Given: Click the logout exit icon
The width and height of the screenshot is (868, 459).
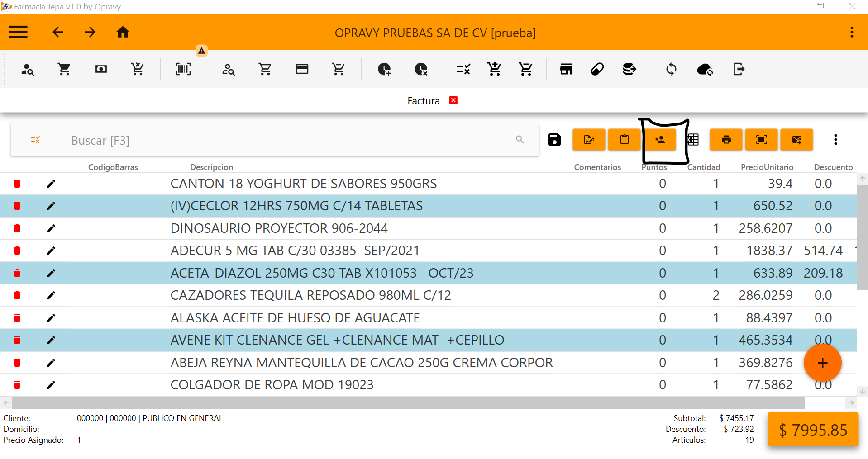Looking at the screenshot, I should pyautogui.click(x=739, y=69).
